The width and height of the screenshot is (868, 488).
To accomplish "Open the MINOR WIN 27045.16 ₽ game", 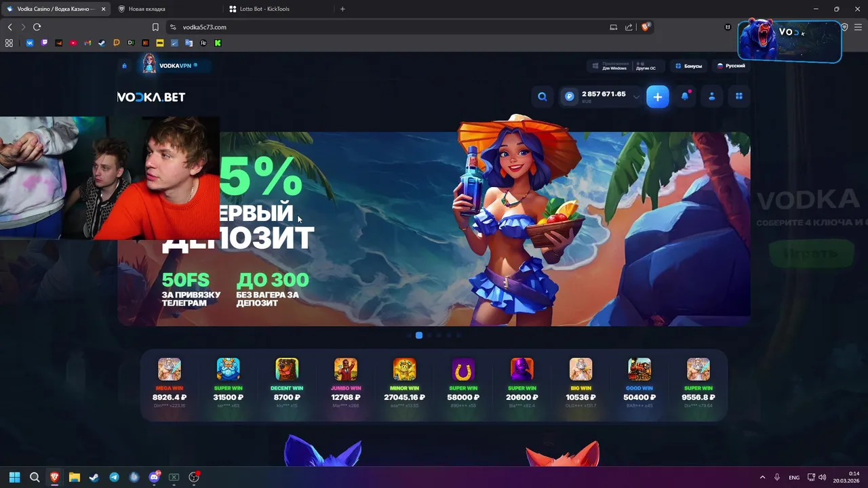I will [x=405, y=384].
